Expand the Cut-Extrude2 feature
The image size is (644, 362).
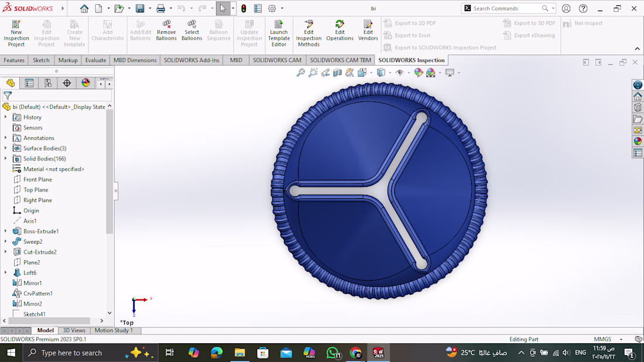pos(6,251)
